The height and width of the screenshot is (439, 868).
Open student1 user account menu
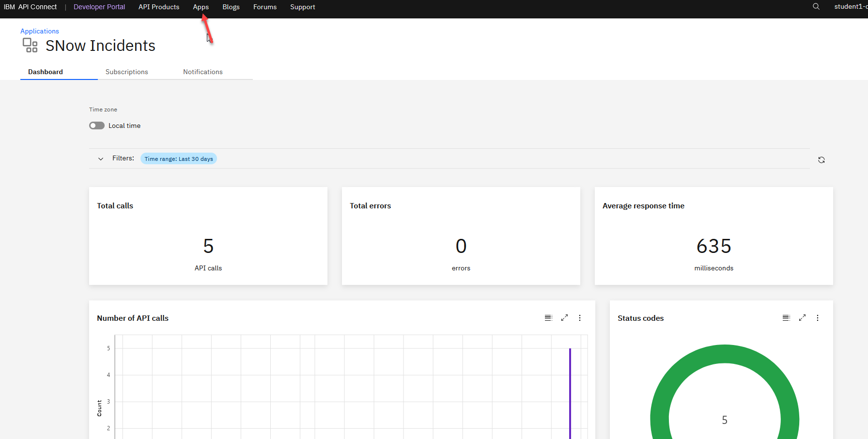pos(850,7)
